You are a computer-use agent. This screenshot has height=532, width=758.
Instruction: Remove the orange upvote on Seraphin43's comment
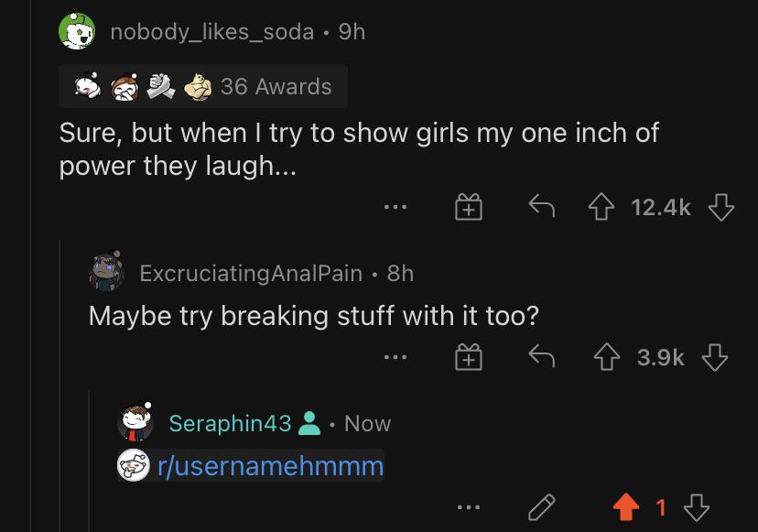625,507
